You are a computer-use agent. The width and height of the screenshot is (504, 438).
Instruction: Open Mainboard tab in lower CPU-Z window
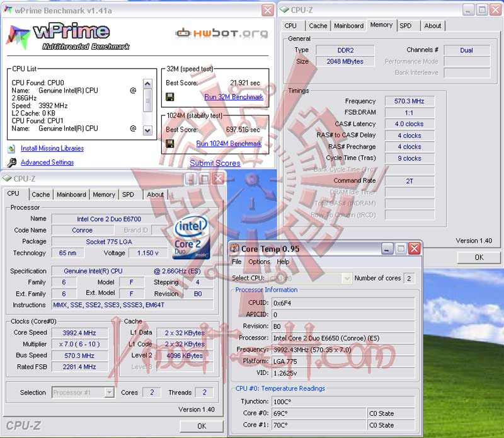(x=71, y=195)
